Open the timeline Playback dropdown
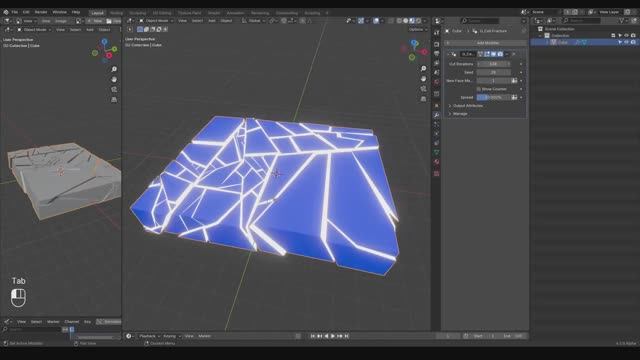Screen dimensions: 640x360 tap(149, 336)
